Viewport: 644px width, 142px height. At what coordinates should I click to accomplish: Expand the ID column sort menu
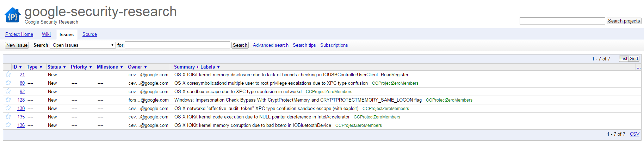[17, 67]
